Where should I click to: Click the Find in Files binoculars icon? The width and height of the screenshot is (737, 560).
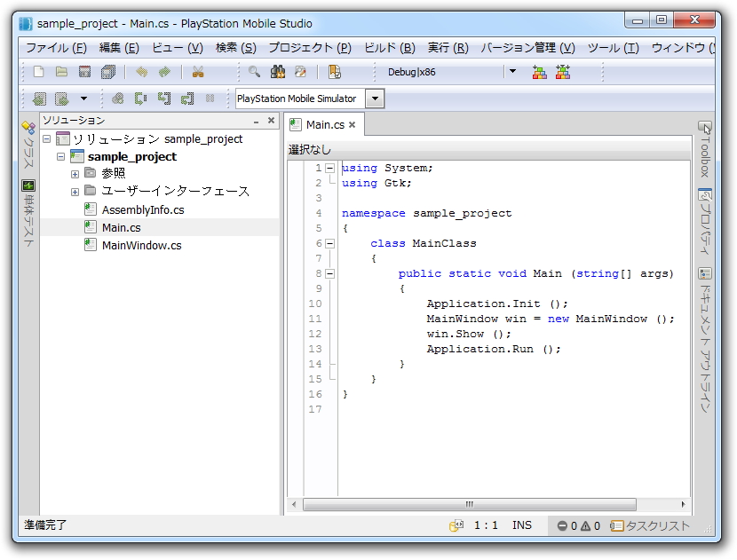278,72
